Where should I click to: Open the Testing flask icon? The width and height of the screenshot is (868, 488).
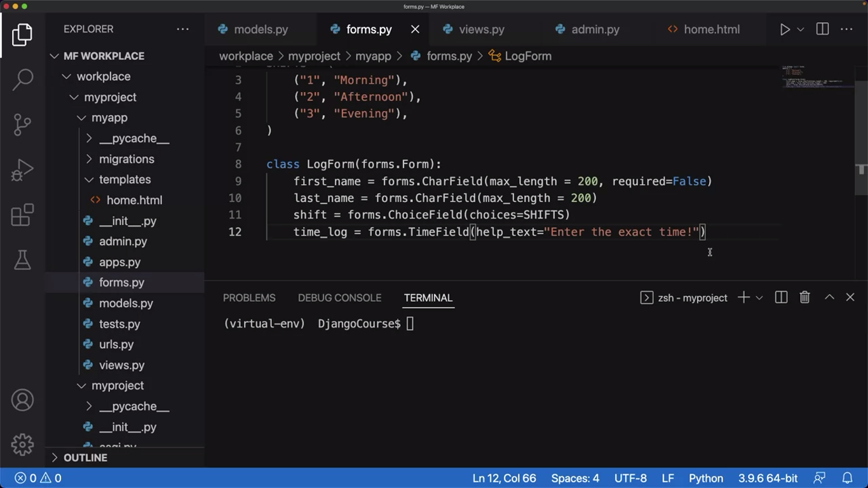coord(22,259)
